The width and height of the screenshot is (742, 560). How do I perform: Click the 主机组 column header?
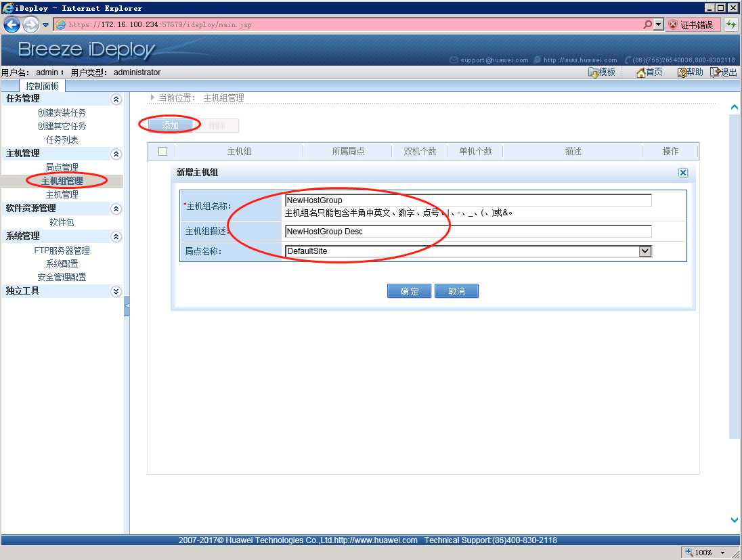[239, 152]
